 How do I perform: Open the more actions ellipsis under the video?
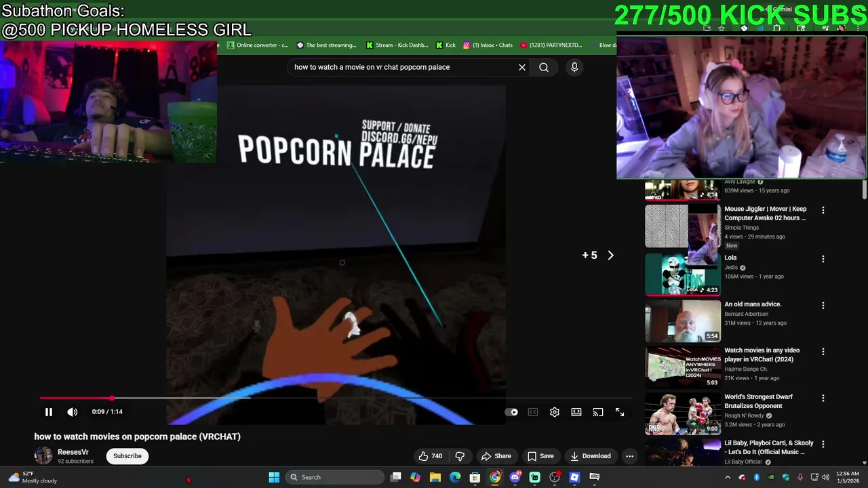pos(629,456)
